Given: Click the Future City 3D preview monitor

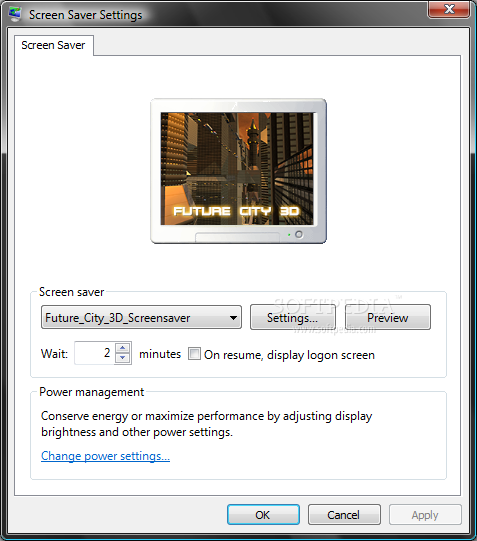Looking at the screenshot, I should (238, 171).
